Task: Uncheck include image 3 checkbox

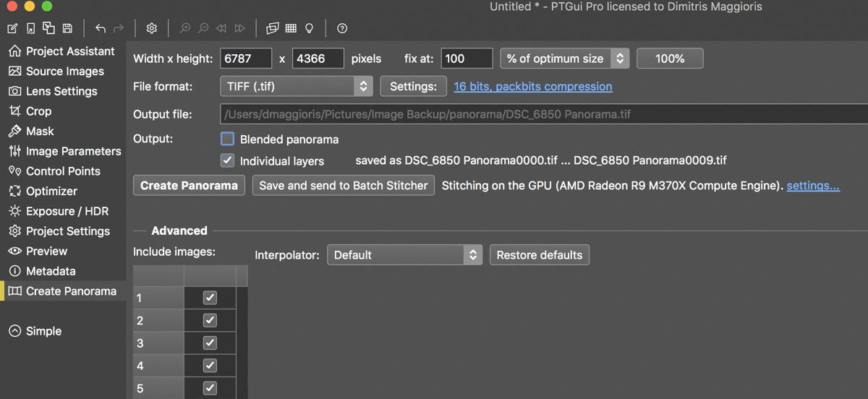Action: point(210,343)
